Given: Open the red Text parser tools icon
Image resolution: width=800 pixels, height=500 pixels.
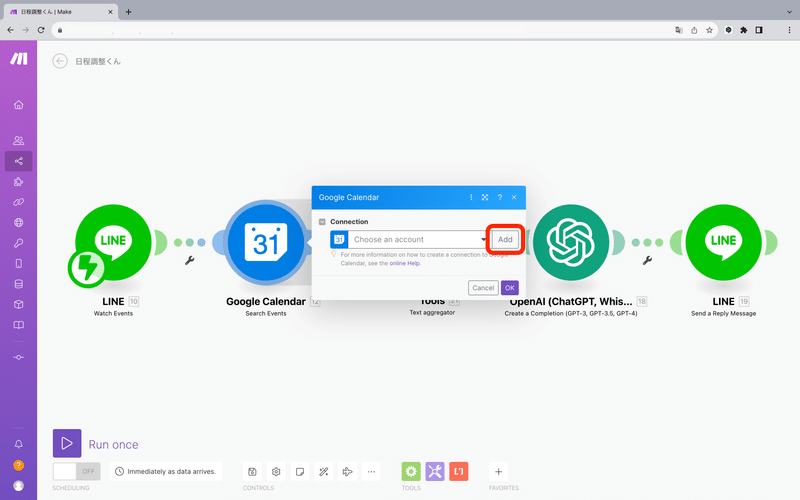Looking at the screenshot, I should click(459, 471).
